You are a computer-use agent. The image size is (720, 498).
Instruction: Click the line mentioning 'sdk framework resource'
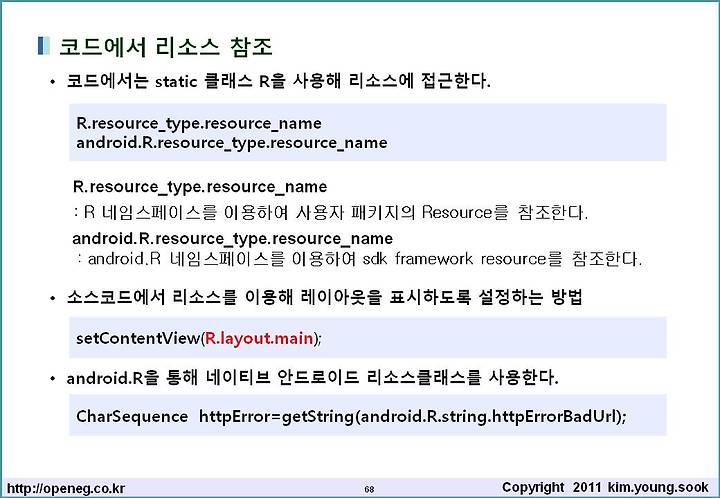[359, 259]
